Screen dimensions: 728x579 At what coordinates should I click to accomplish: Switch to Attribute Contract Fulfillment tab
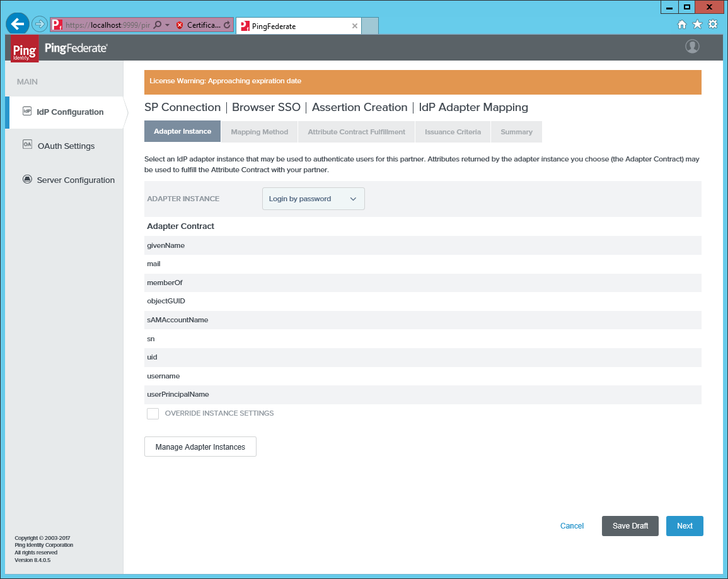pos(357,132)
